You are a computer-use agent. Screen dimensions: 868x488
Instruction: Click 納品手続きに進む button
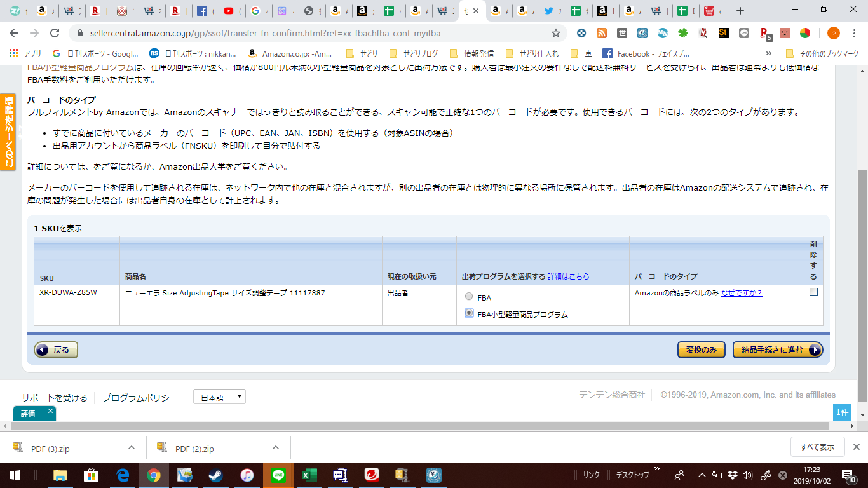pos(778,350)
